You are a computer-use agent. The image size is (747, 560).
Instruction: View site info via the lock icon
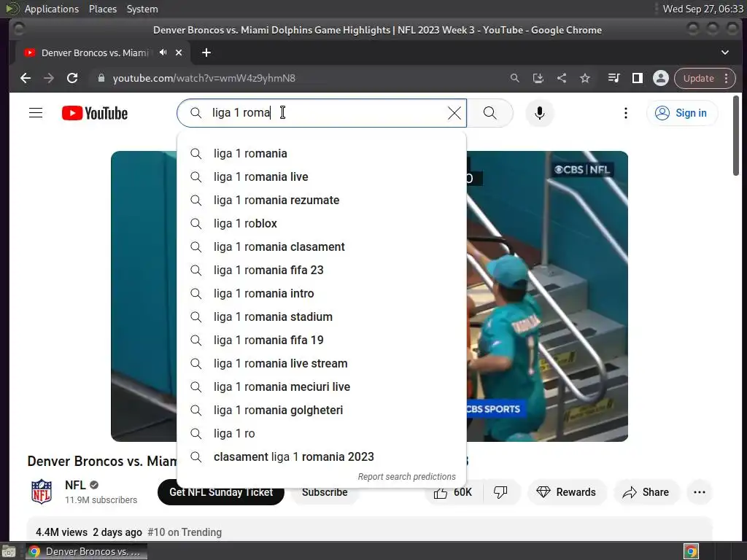101,78
